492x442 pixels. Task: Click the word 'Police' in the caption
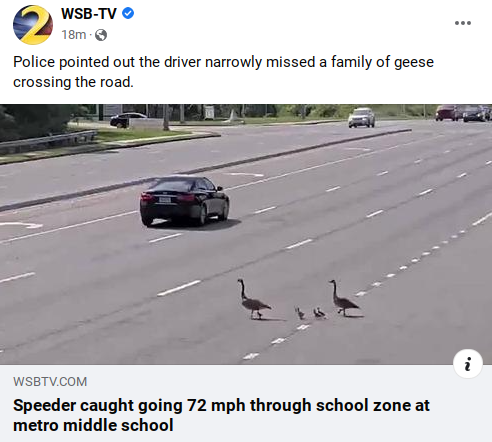(x=34, y=62)
